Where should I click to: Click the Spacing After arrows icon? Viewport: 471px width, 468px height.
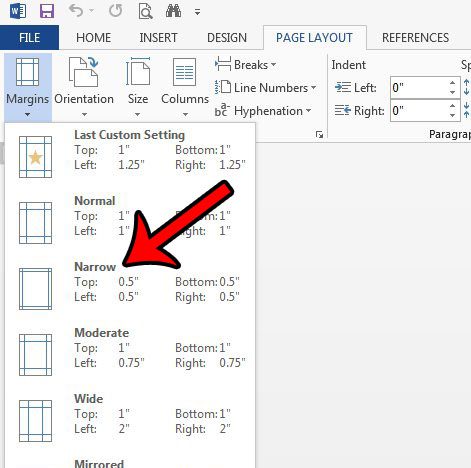467,110
